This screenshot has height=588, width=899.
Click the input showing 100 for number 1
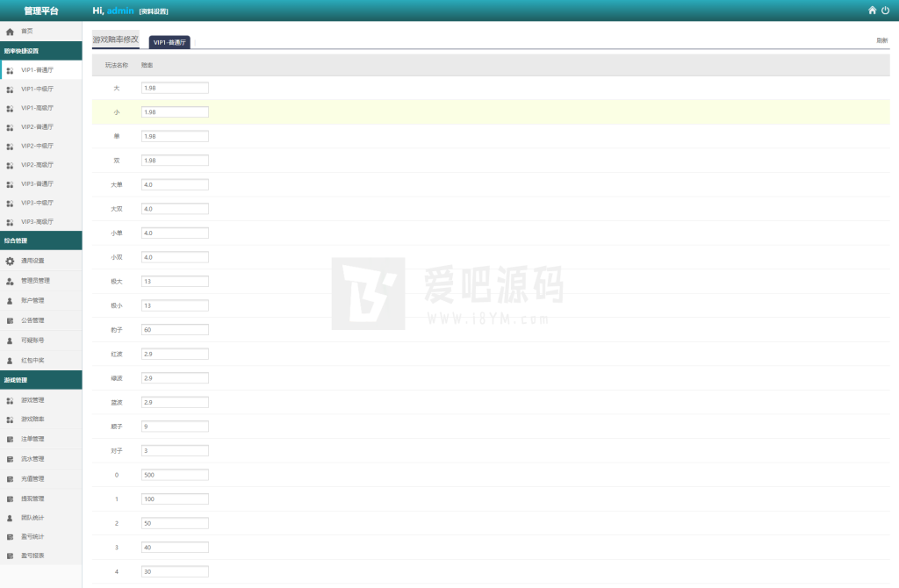click(x=175, y=498)
